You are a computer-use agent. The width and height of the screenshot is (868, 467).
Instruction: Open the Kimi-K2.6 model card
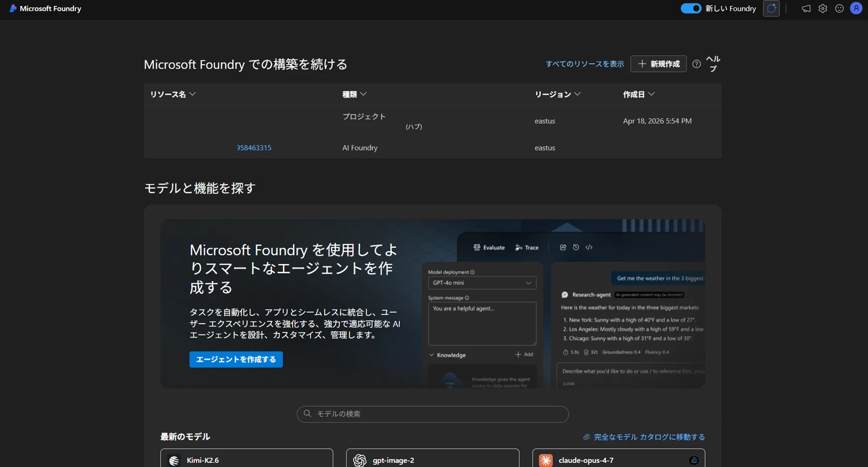[x=247, y=458]
